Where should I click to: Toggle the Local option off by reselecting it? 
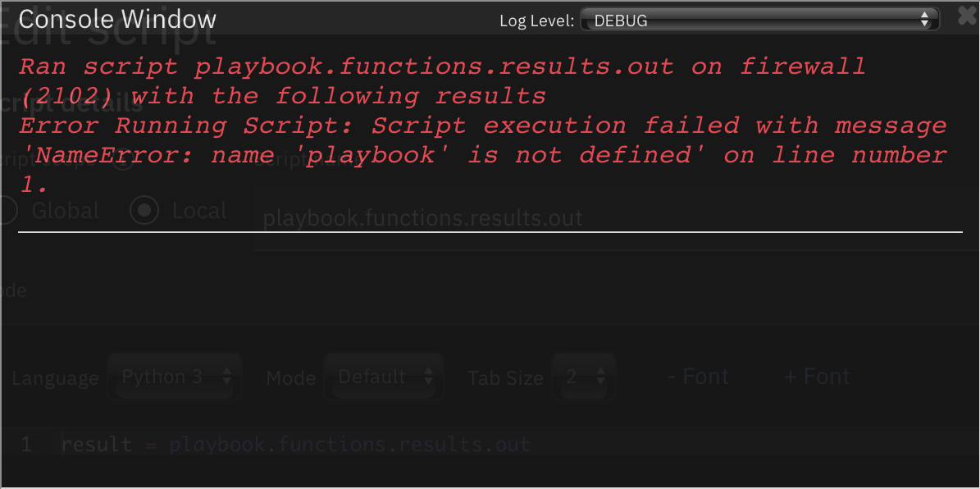[x=144, y=210]
